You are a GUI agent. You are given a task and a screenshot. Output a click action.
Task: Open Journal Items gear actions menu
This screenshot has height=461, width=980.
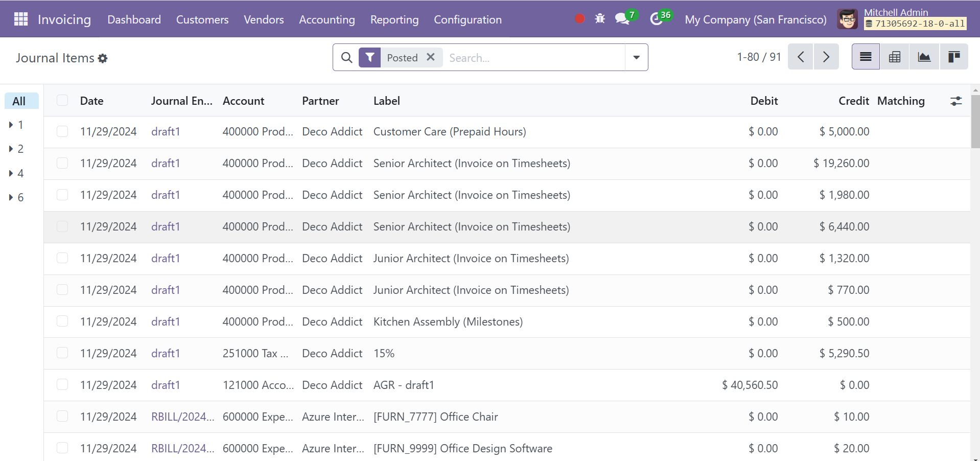tap(103, 58)
